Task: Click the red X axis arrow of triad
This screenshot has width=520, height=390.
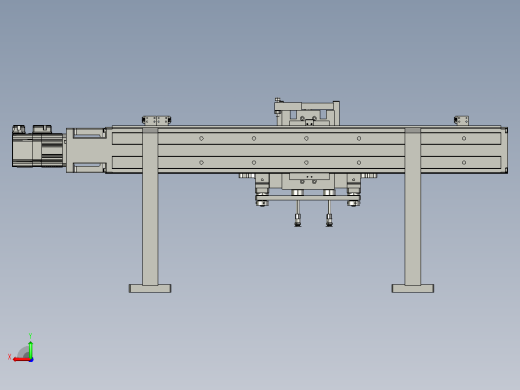Action: click(x=21, y=360)
